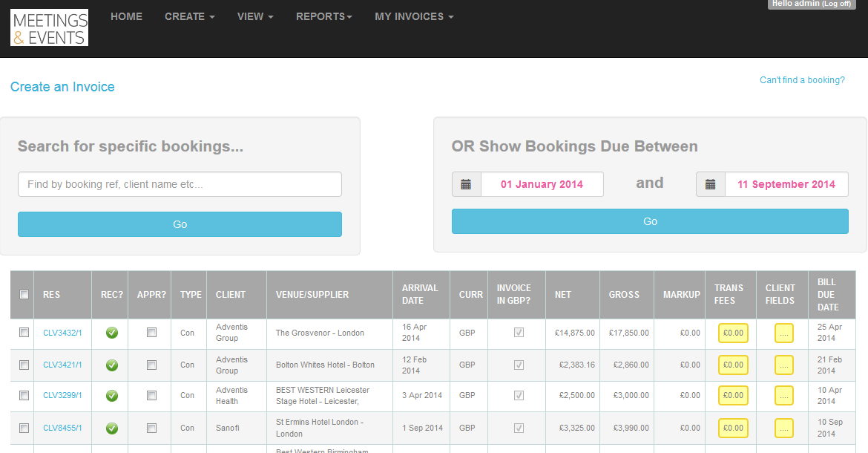Image resolution: width=868 pixels, height=453 pixels.
Task: Tick the select-all checkbox in table header
Action: click(x=24, y=295)
